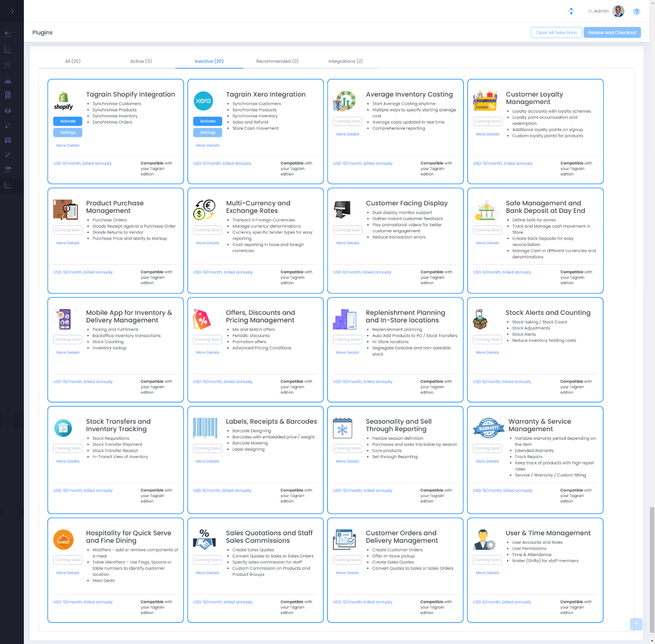Open the Dashboard from the sidebar
This screenshot has height=644, width=655.
(x=7, y=34)
